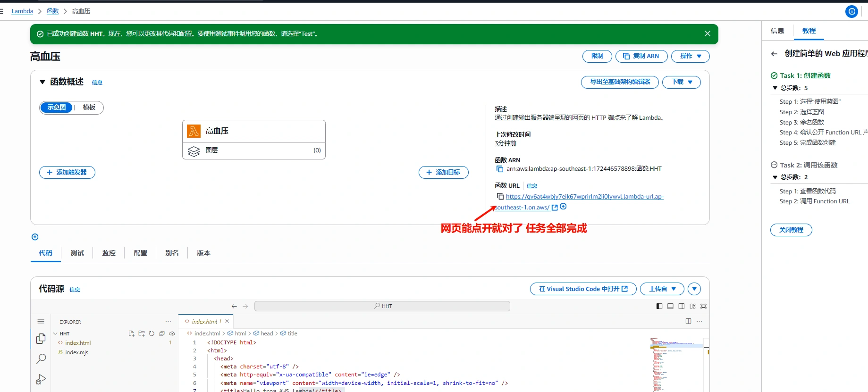The width and height of the screenshot is (868, 392).
Task: Open the 测试 tab
Action: click(x=77, y=253)
